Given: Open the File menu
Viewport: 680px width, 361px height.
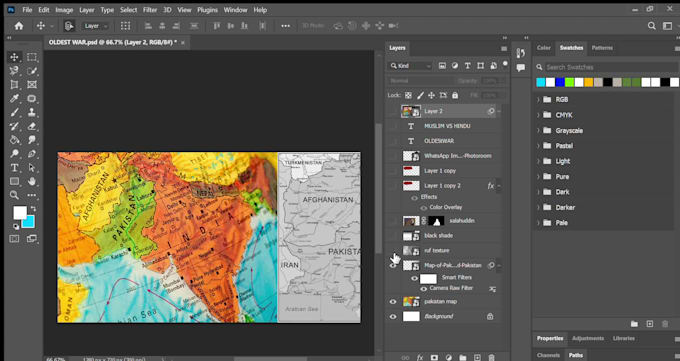Looking at the screenshot, I should click(27, 10).
